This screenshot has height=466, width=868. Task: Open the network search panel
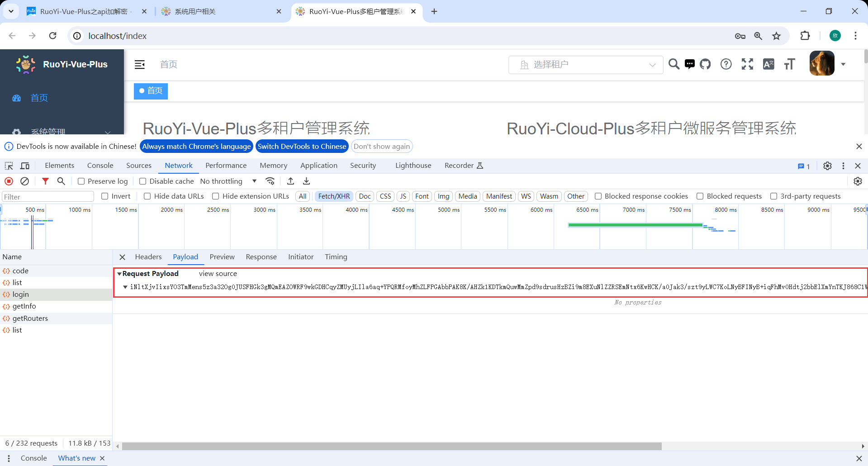pyautogui.click(x=61, y=181)
